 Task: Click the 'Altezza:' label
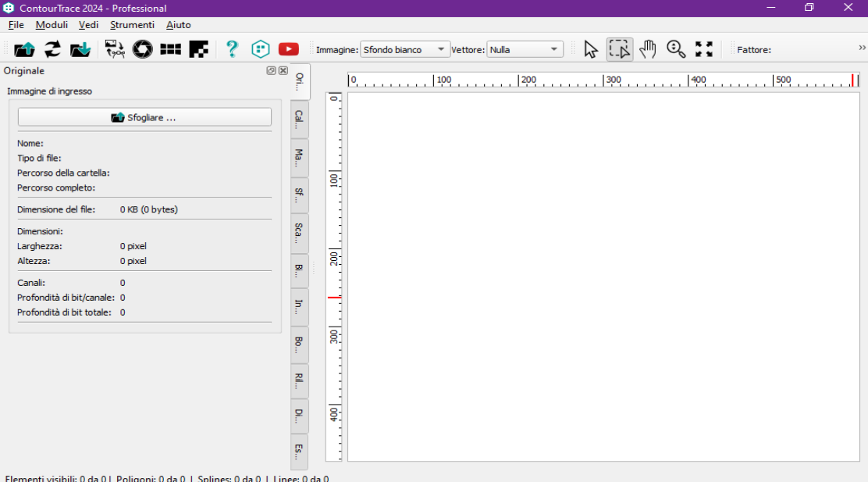pyautogui.click(x=34, y=261)
